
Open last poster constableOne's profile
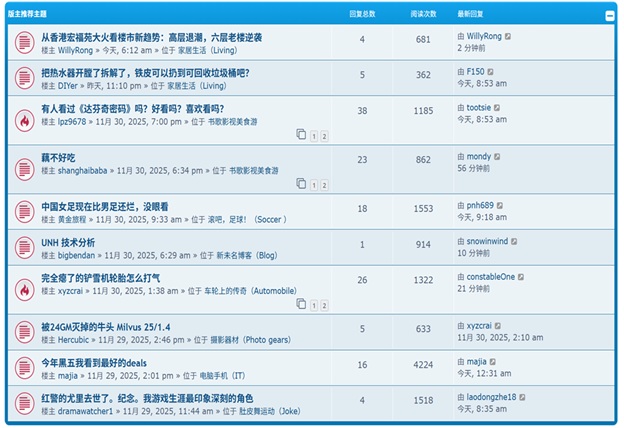(x=491, y=277)
